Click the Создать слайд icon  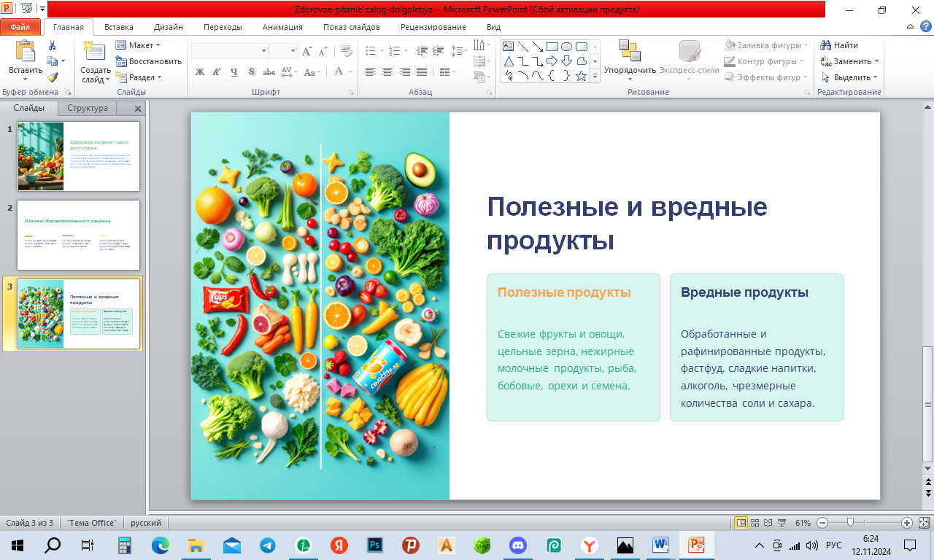click(95, 52)
